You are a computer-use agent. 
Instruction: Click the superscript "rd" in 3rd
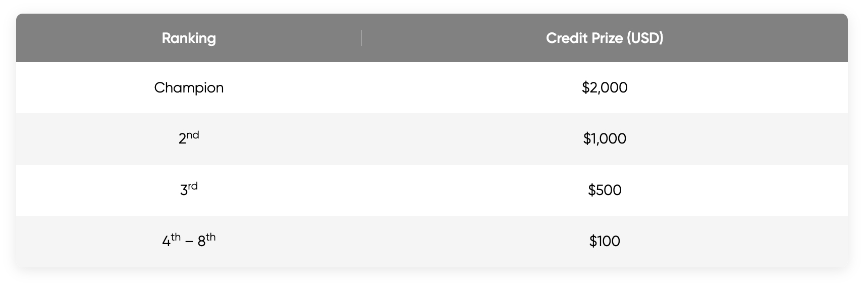click(x=193, y=186)
